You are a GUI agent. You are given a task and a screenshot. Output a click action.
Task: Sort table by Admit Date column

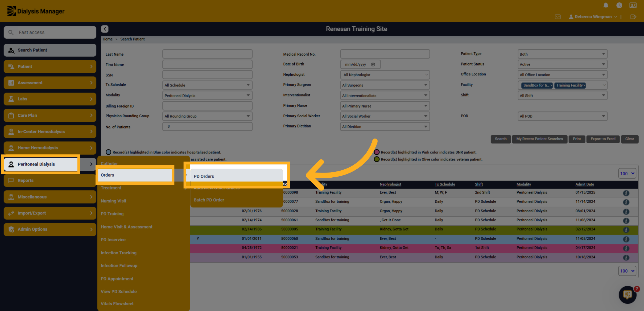584,184
